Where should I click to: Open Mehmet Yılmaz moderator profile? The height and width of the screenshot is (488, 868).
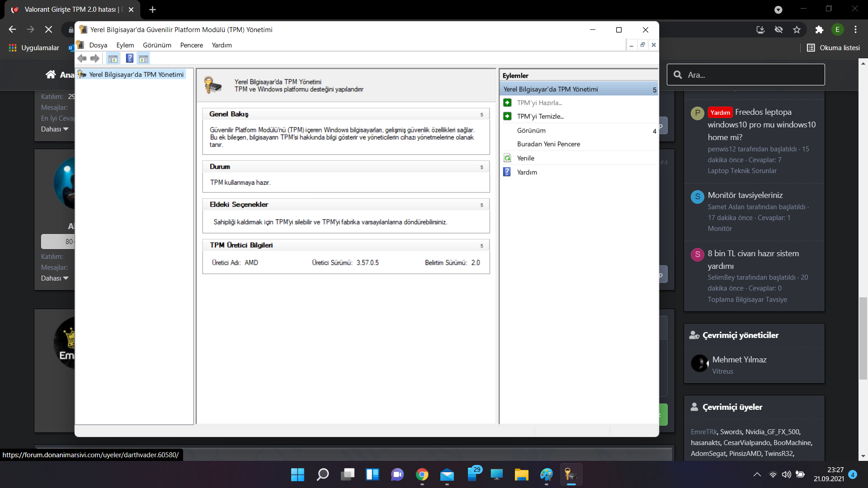click(x=739, y=360)
